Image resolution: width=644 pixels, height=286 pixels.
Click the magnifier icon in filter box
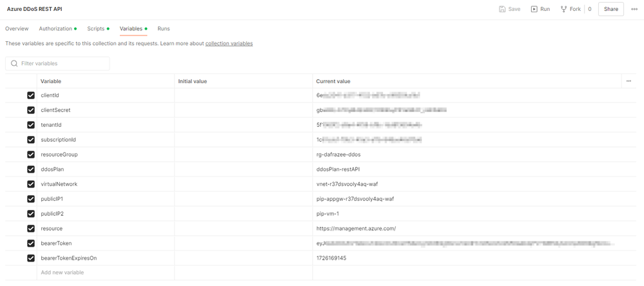pyautogui.click(x=14, y=64)
